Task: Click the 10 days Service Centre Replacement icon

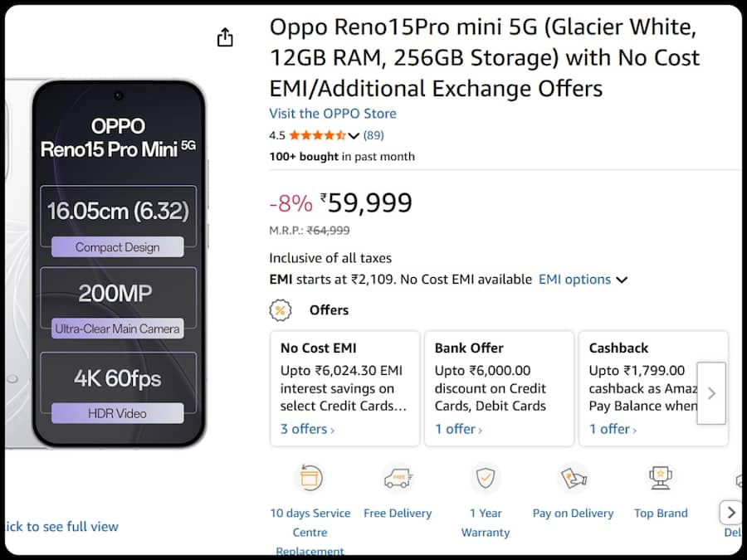Action: [x=310, y=478]
